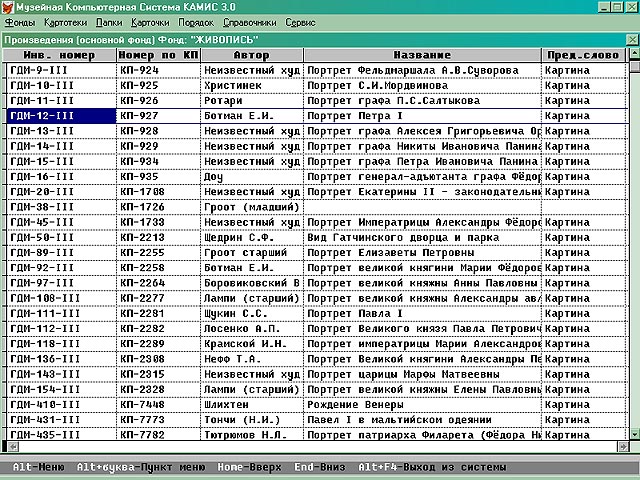Click the highlighted cell ГДМ-12-III
Image resolution: width=640 pixels, height=480 pixels.
[61, 116]
